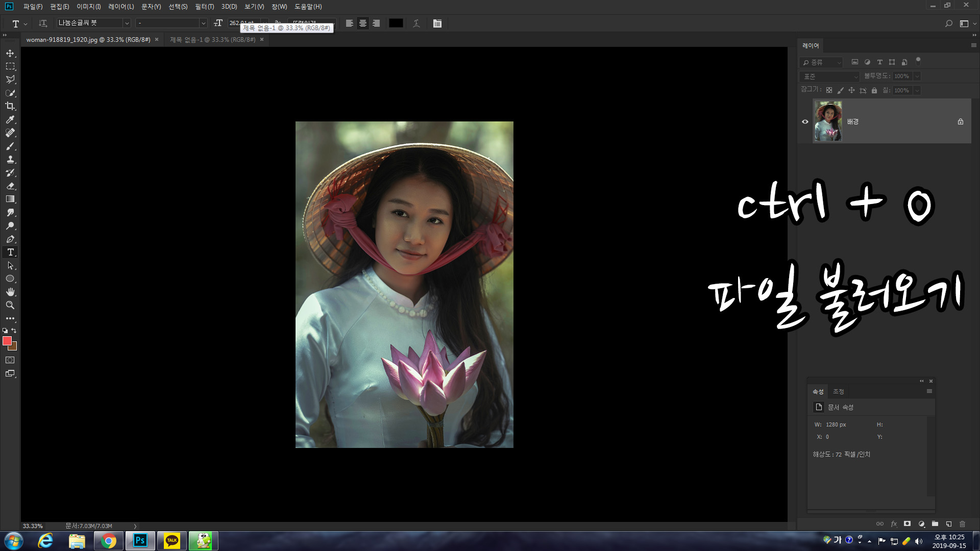
Task: Select the Pen tool
Action: point(10,239)
